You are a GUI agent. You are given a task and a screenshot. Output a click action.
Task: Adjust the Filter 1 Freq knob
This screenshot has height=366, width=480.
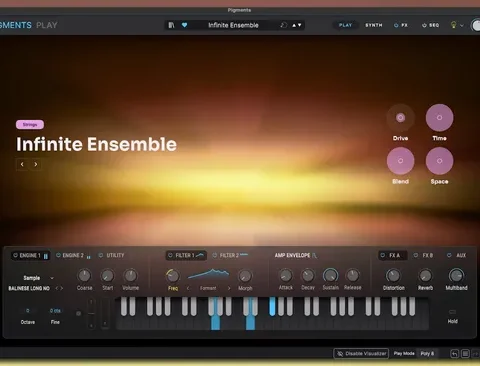172,276
